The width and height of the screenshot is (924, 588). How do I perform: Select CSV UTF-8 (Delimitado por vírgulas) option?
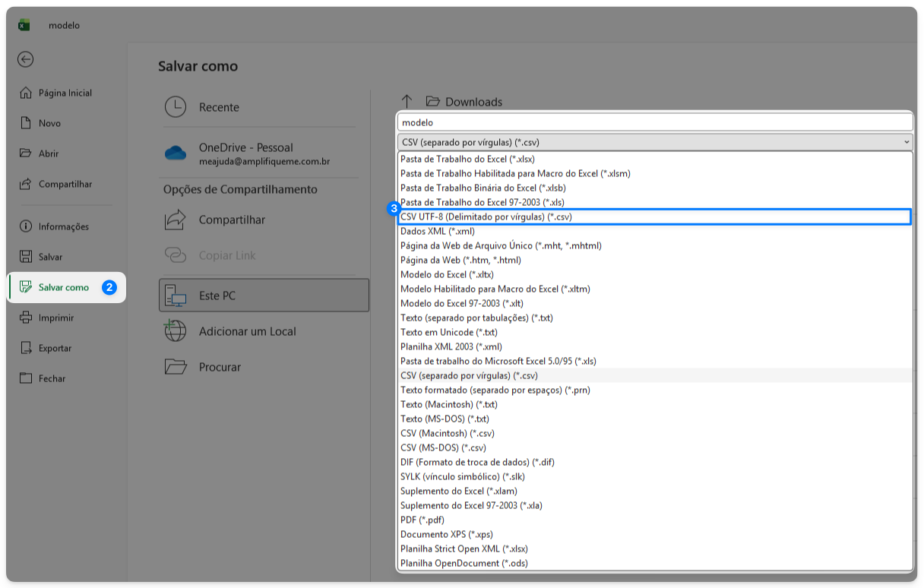[486, 217]
